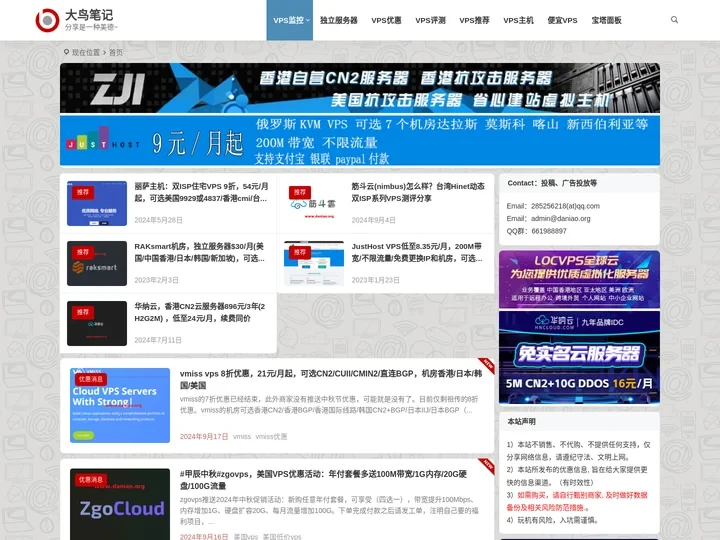Open VPS推荐 navigation item
This screenshot has width=720, height=540.
point(474,20)
